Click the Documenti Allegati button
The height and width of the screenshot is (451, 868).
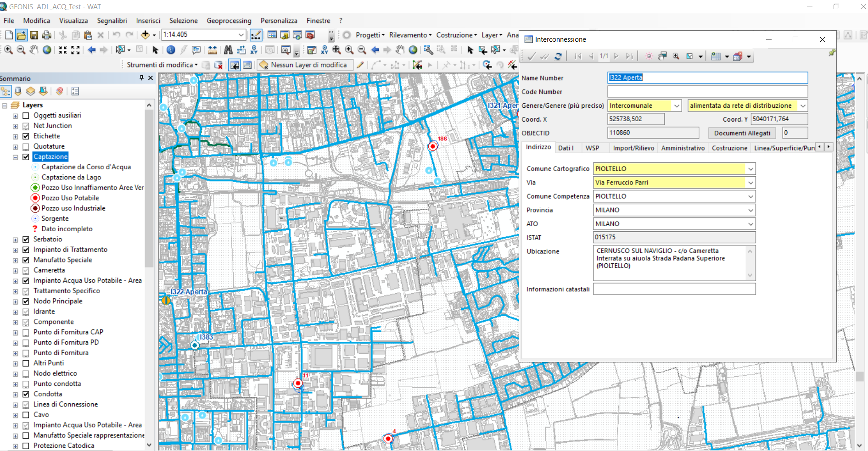click(x=742, y=133)
